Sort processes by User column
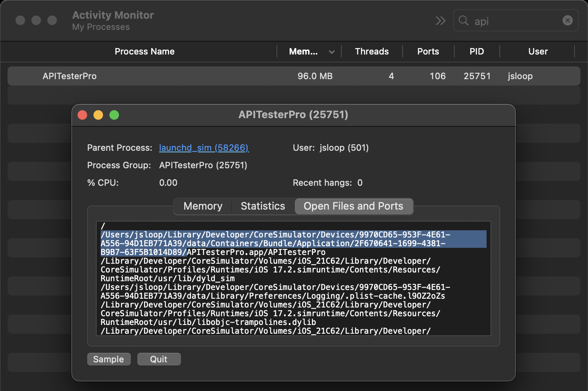Image resolution: width=588 pixels, height=391 pixels. click(538, 52)
